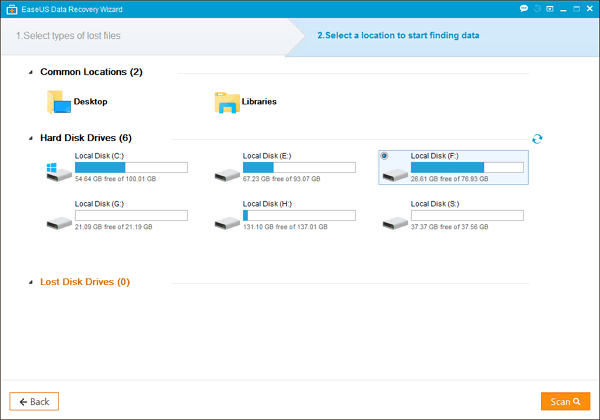Image resolution: width=600 pixels, height=420 pixels.
Task: Close the EaseUS Data Recovery Wizard
Action: tap(590, 9)
